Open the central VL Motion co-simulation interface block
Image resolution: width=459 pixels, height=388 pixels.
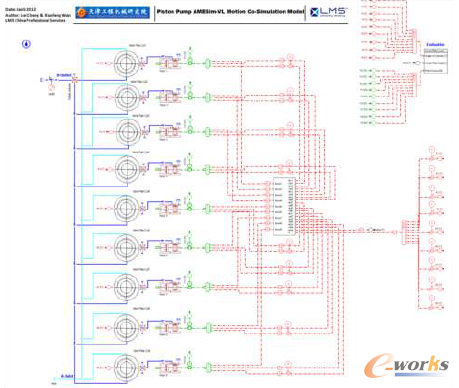click(284, 206)
